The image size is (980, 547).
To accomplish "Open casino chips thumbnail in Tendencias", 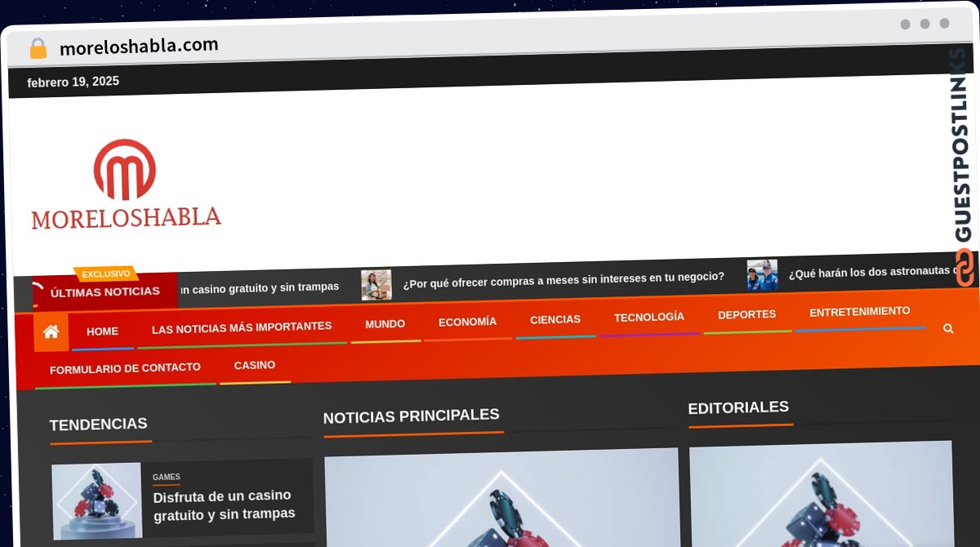I will (97, 501).
